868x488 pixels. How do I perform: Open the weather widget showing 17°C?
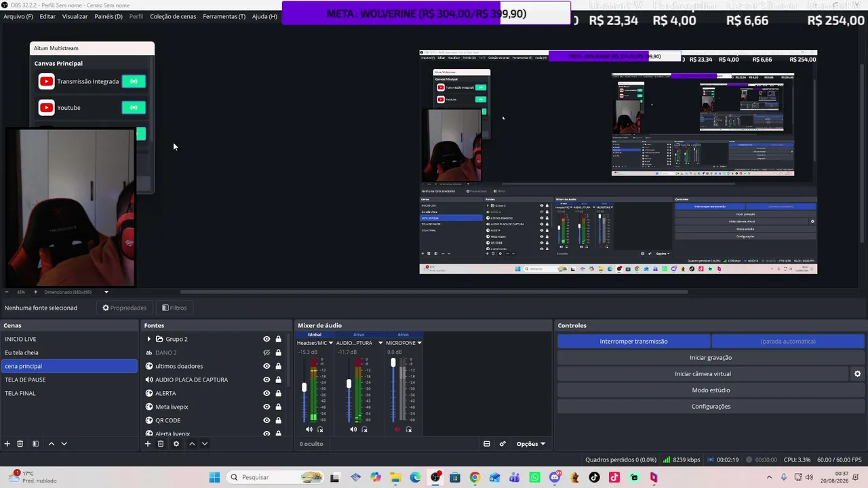tap(32, 477)
